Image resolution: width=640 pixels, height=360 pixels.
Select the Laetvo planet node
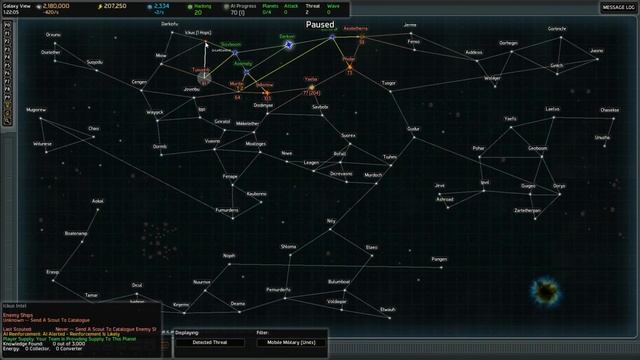(554, 117)
